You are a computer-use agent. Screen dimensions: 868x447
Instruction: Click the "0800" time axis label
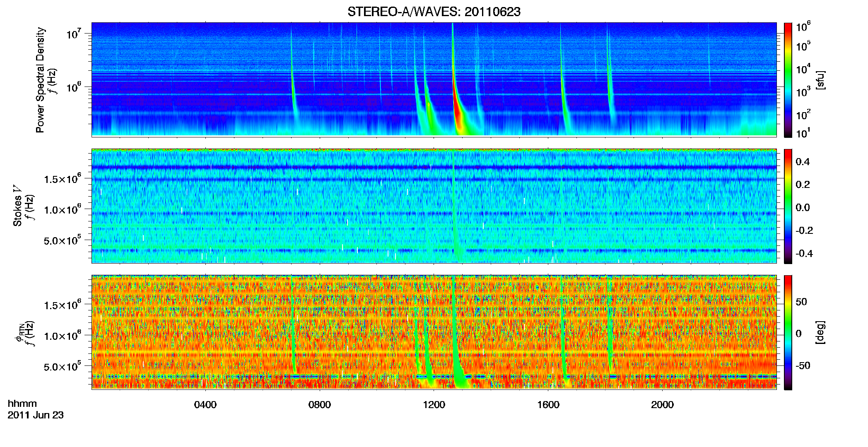point(320,405)
